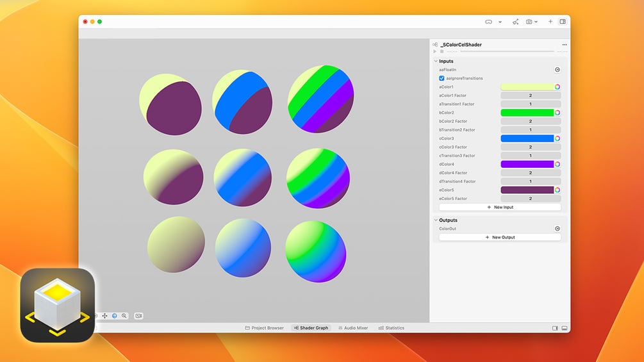Screen dimensions: 644x362
Task: Click the New Output button
Action: pyautogui.click(x=500, y=237)
